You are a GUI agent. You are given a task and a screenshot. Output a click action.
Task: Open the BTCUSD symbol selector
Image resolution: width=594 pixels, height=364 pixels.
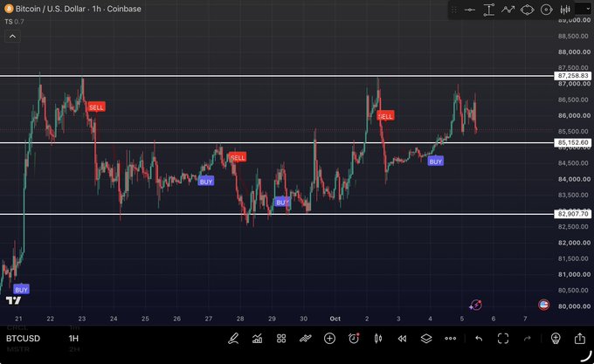(23, 339)
